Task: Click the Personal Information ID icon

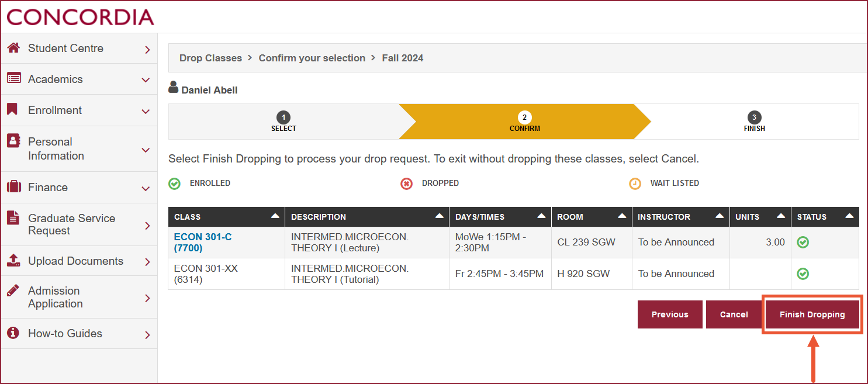Action: [x=13, y=141]
